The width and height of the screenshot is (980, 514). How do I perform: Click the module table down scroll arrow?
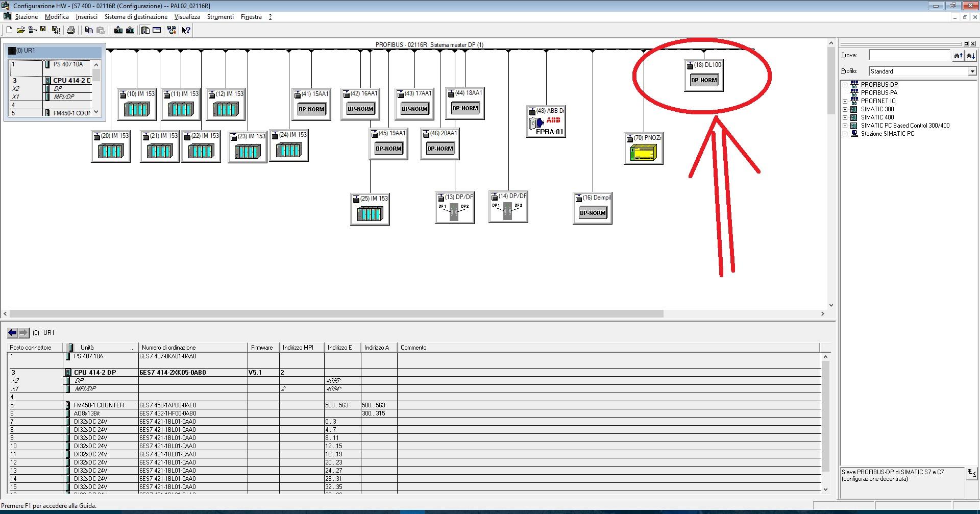click(826, 489)
